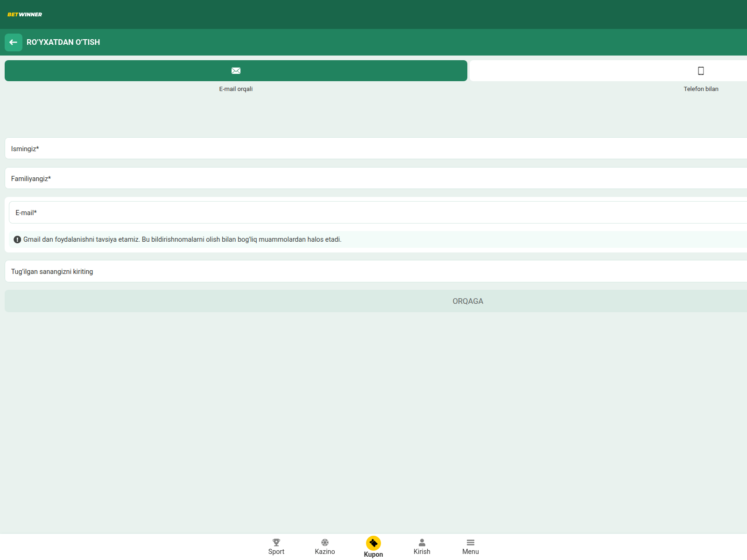Click the RO'YXATDAN O'TISH heading

pos(63,42)
